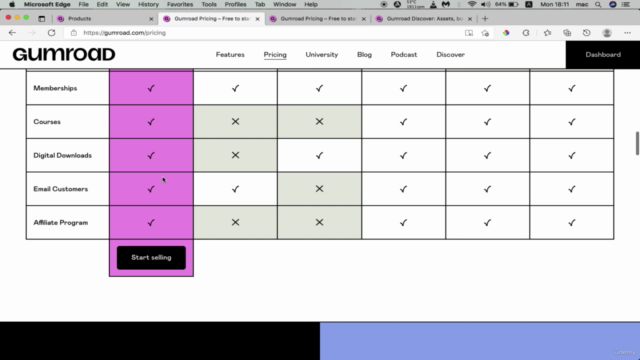Image resolution: width=640 pixels, height=360 pixels.
Task: Open the Microsoft Edge app menu
Action: 47,4
